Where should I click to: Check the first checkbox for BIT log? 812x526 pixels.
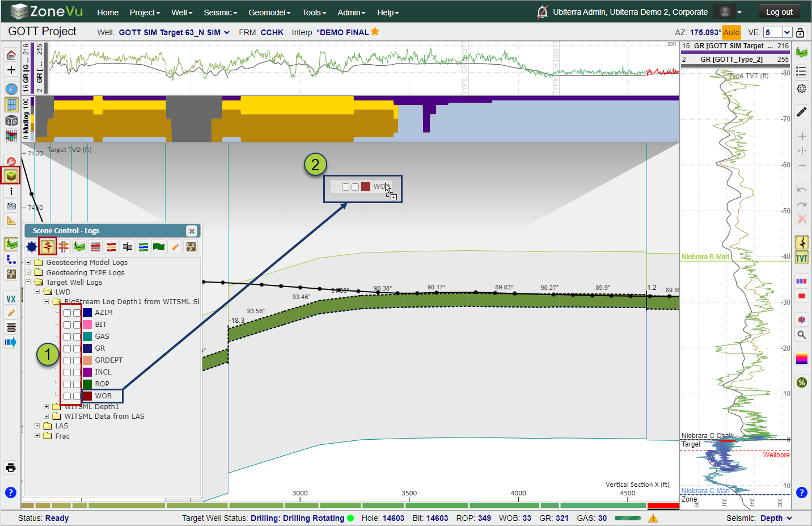point(67,325)
